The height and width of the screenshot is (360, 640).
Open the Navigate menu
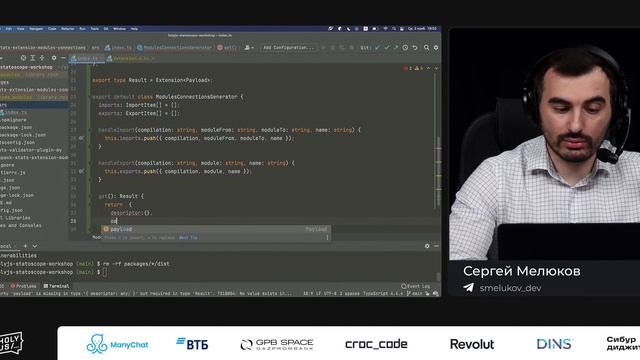click(36, 29)
